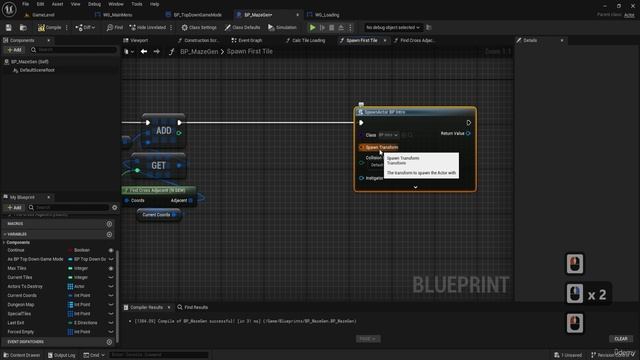Viewport: 640px width, 360px height.
Task: Click the Components search field
Action: pyautogui.click(x=73, y=50)
